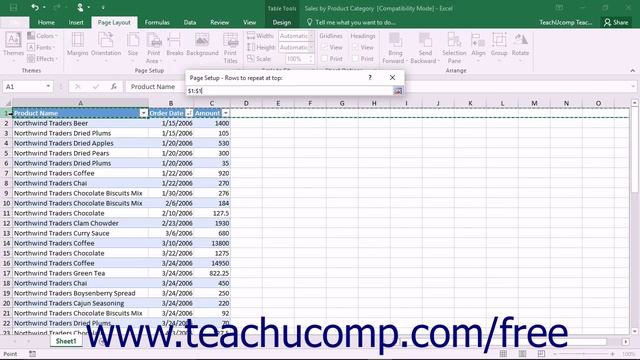The image size is (640, 360).
Task: Open the Height scale-to-fit dropdown
Action: [x=311, y=47]
